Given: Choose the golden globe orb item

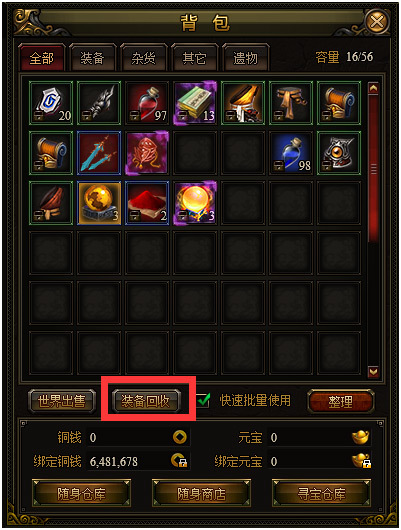Looking at the screenshot, I should click(99, 203).
